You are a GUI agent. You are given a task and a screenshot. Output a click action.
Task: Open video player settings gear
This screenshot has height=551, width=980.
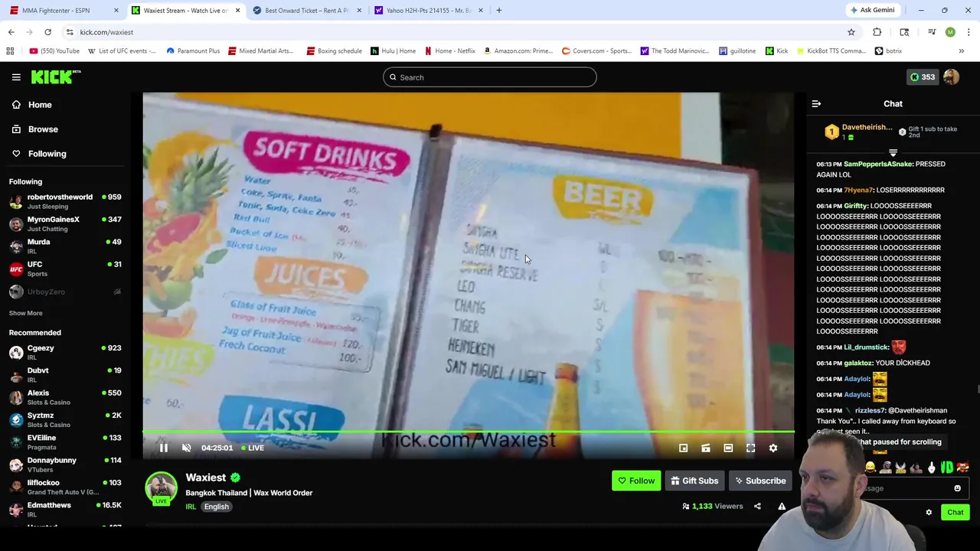tap(773, 448)
